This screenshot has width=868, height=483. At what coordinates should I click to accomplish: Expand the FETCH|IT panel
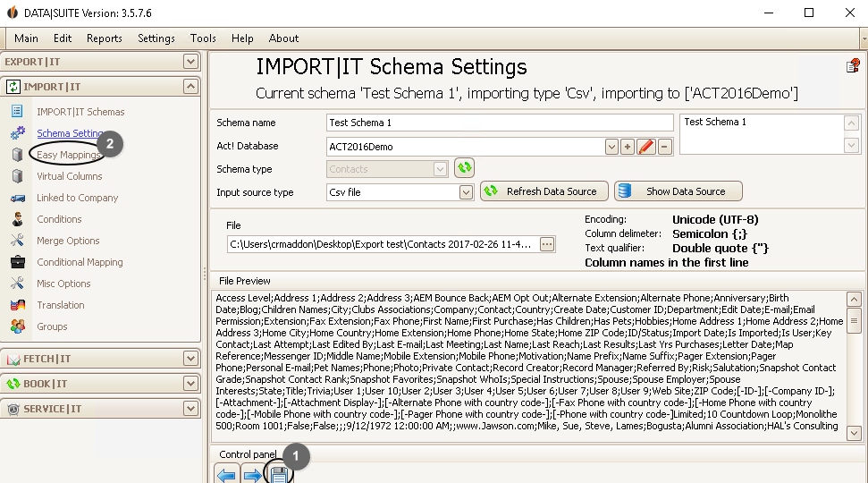190,359
